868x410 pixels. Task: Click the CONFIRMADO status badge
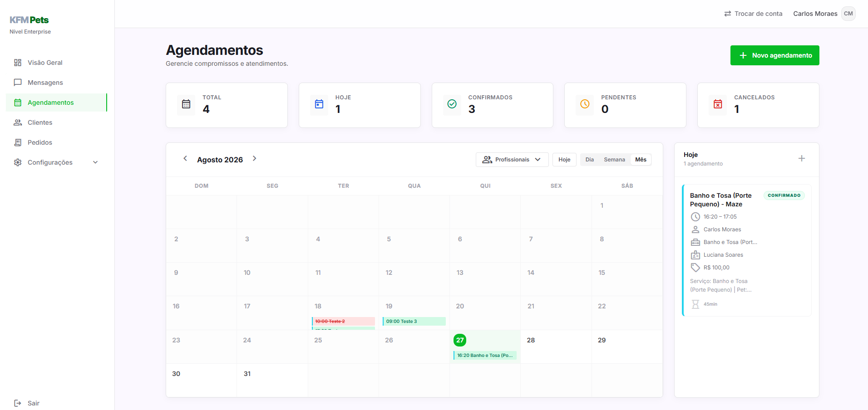point(784,195)
